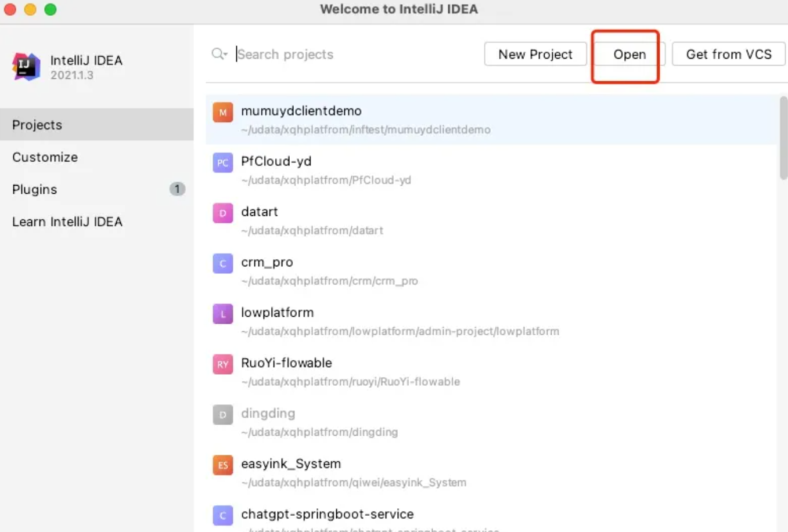Click the PC icon beside PfCloud-yd
This screenshot has height=532, width=788.
(x=222, y=163)
